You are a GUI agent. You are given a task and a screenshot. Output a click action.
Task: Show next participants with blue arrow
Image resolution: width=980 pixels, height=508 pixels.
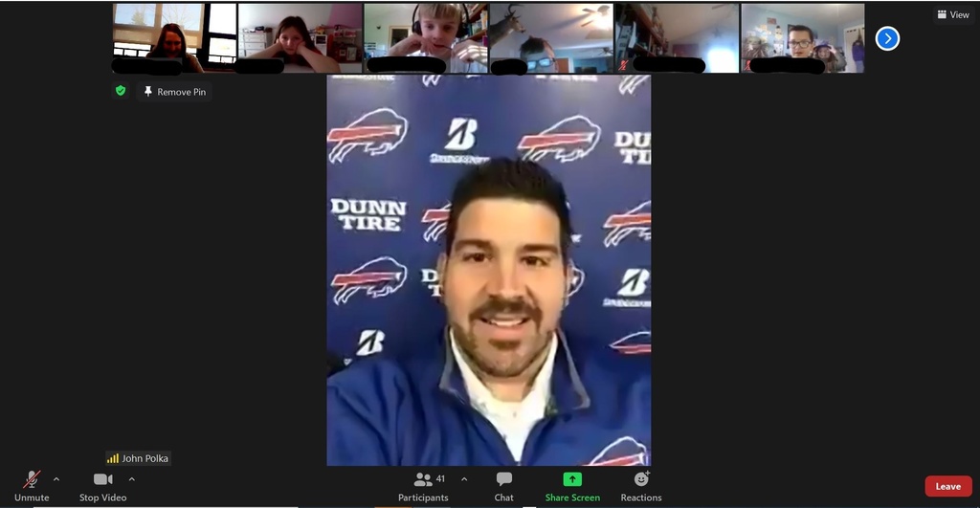click(887, 38)
